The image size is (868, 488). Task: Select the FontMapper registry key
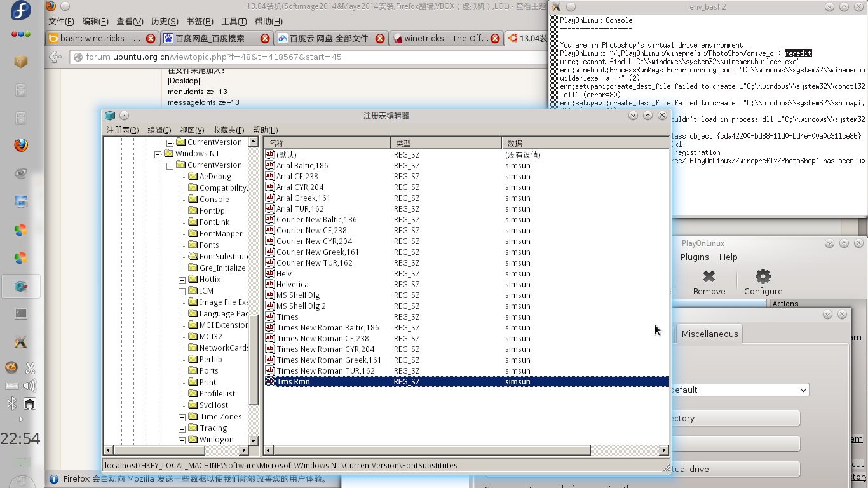coord(220,233)
